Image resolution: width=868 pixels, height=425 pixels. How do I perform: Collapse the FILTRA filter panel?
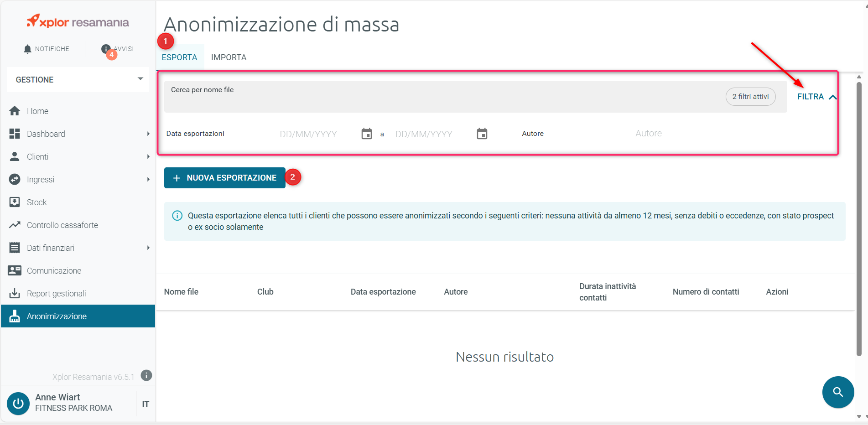tap(816, 97)
